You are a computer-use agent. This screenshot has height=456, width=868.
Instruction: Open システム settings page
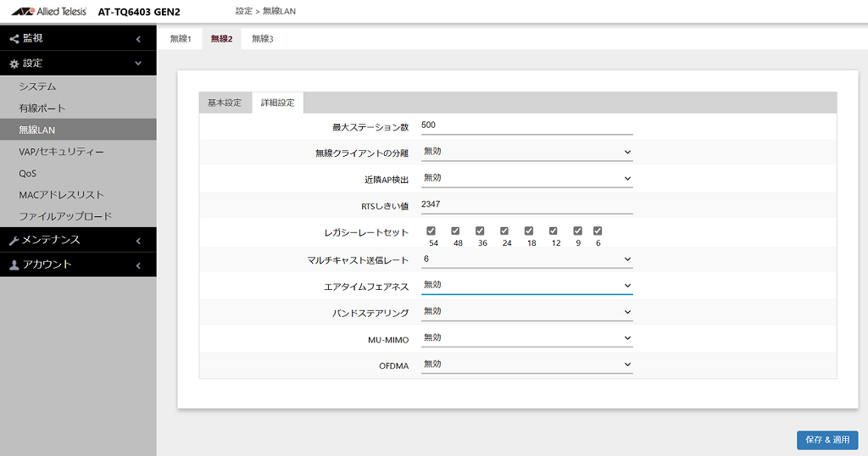click(x=78, y=86)
